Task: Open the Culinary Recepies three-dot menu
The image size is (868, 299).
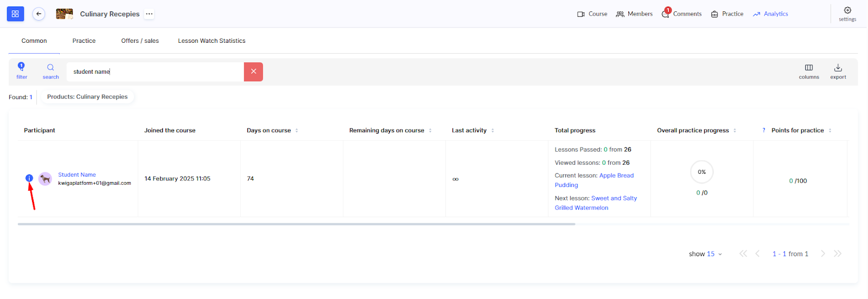Action: (x=149, y=14)
